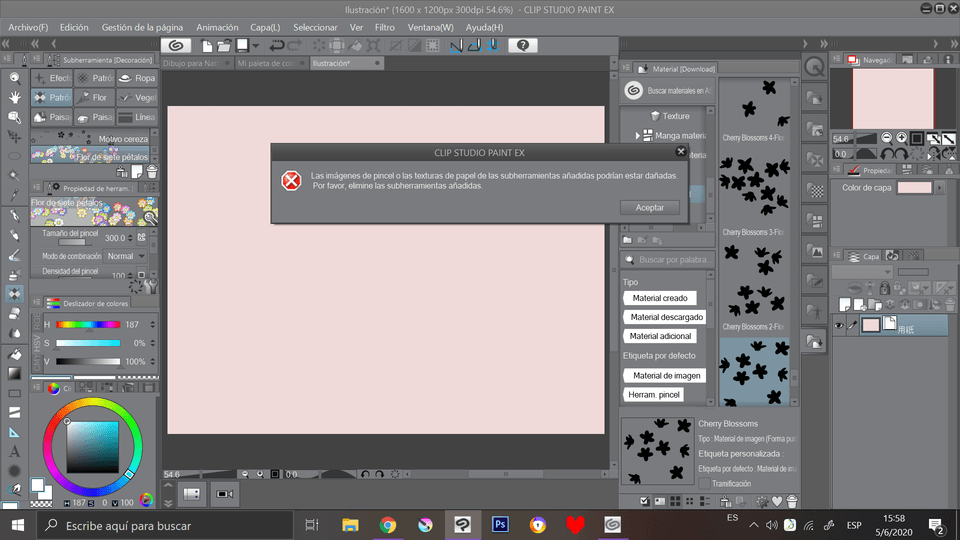Click Buscar materiales en ASSETS button
The width and height of the screenshot is (960, 540).
tap(668, 91)
